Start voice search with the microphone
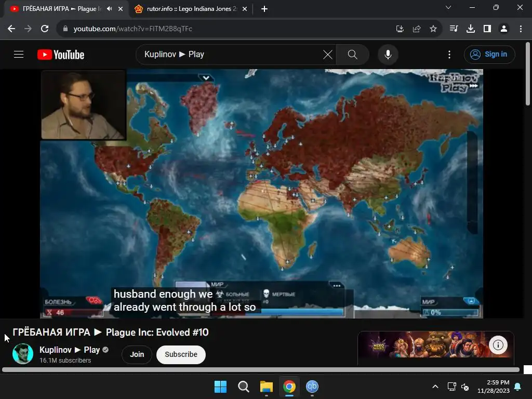532x399 pixels. (388, 54)
